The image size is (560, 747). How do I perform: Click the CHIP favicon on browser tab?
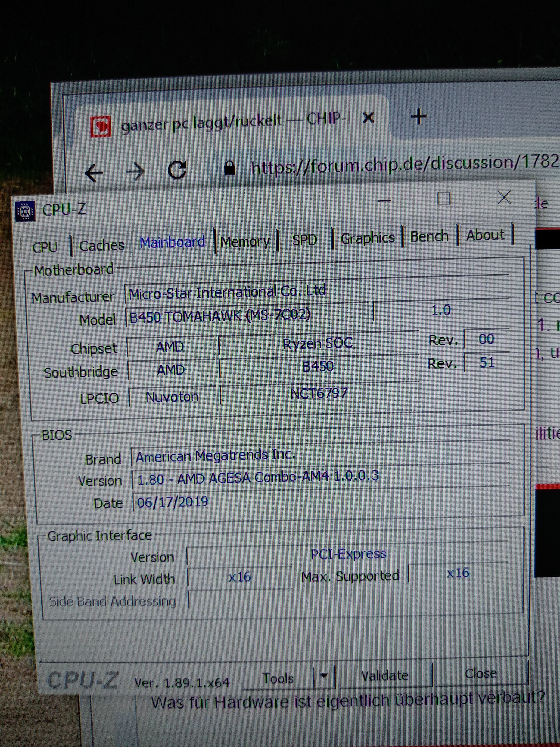[x=101, y=127]
